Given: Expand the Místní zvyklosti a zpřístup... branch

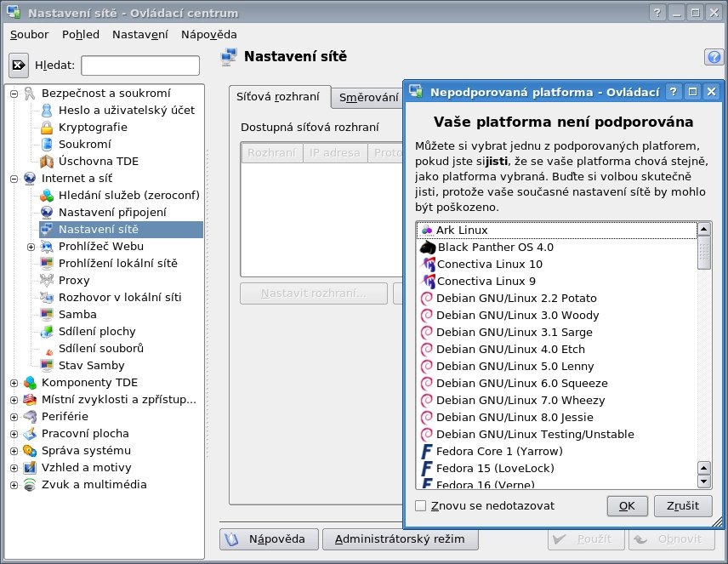Looking at the screenshot, I should (14, 400).
